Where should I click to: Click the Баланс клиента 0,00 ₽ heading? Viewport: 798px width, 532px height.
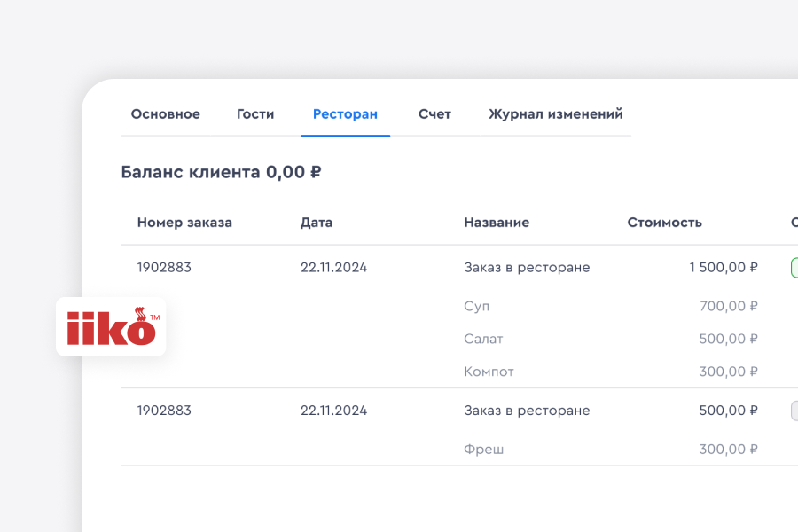[222, 171]
